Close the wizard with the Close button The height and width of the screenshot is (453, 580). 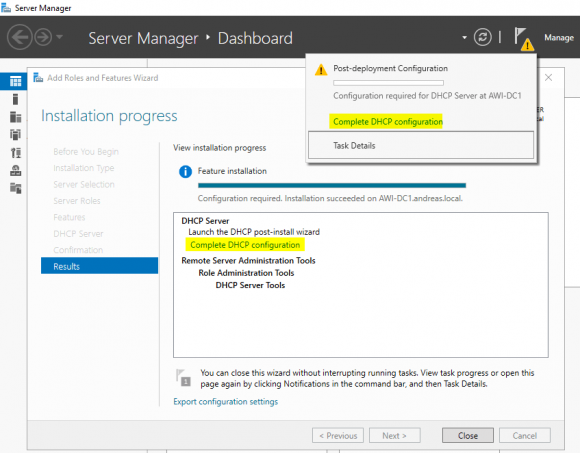[x=468, y=436]
